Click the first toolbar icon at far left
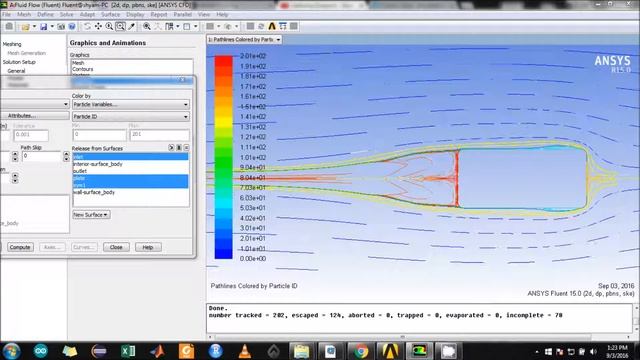The image size is (640, 360). pos(9,27)
